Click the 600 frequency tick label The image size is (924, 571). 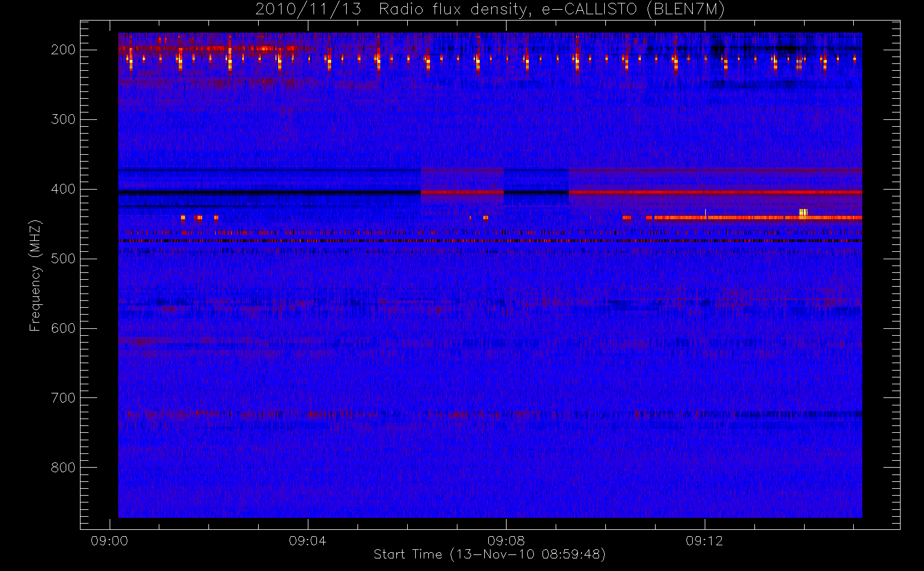pos(63,328)
